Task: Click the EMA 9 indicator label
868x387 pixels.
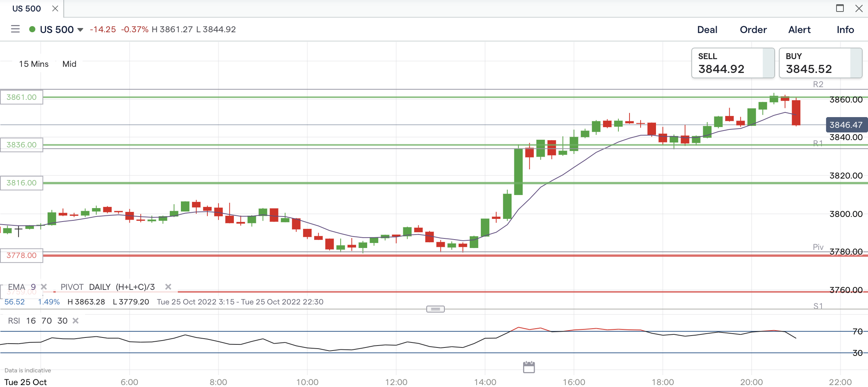Action: click(22, 287)
